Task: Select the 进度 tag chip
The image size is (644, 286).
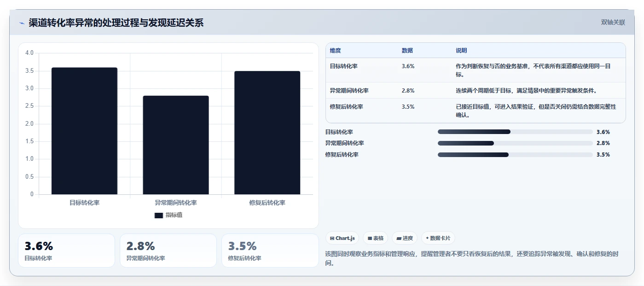Action: 405,238
